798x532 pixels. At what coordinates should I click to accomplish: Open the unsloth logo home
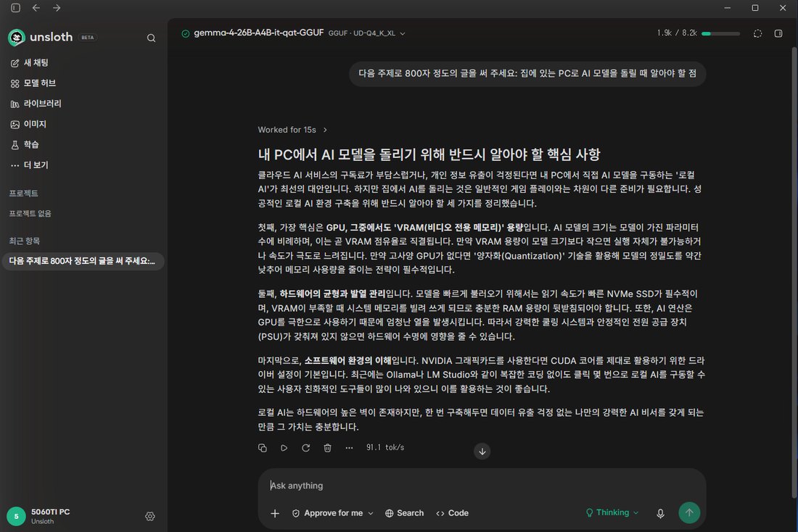[x=41, y=37]
